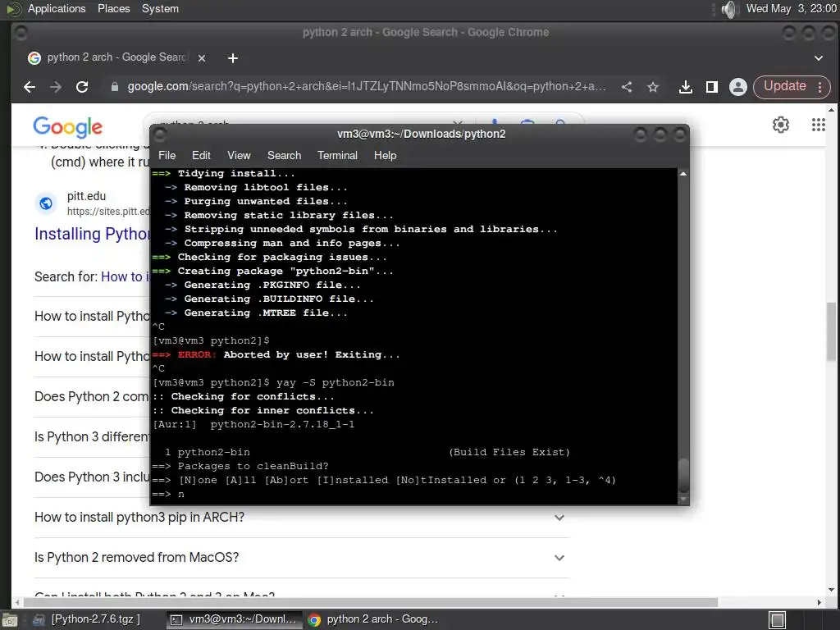Image resolution: width=840 pixels, height=630 pixels.
Task: Open the Google apps grid
Action: [818, 125]
